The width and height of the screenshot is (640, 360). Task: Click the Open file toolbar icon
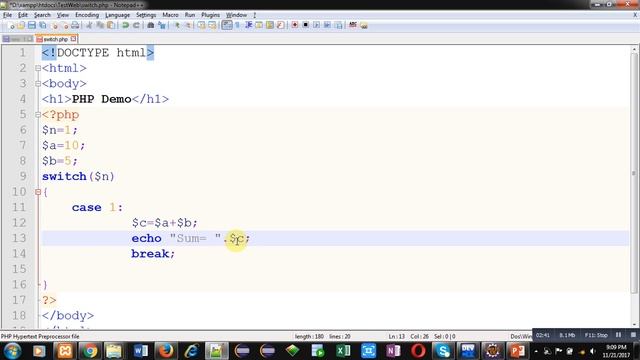coord(21,25)
